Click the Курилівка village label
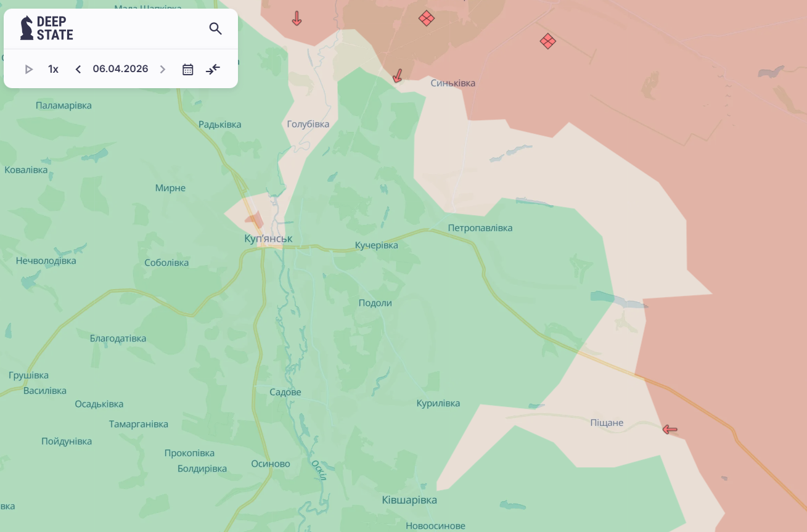This screenshot has width=807, height=532. [438, 403]
